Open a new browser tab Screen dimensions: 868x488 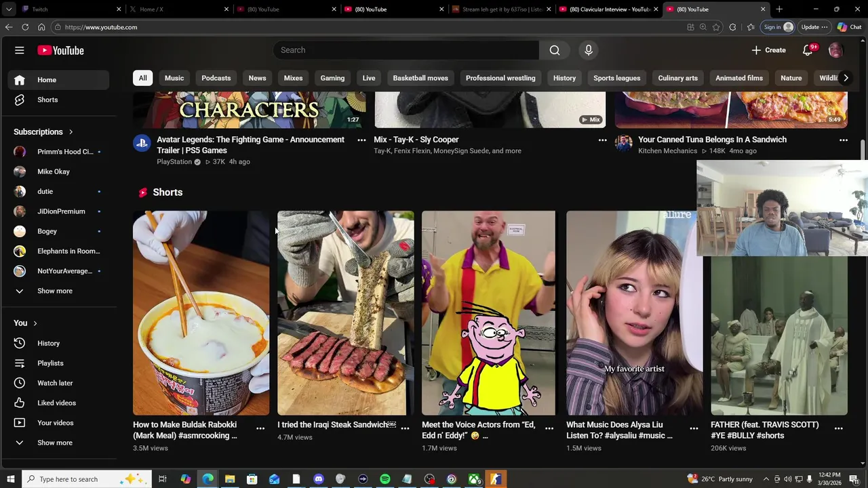779,9
